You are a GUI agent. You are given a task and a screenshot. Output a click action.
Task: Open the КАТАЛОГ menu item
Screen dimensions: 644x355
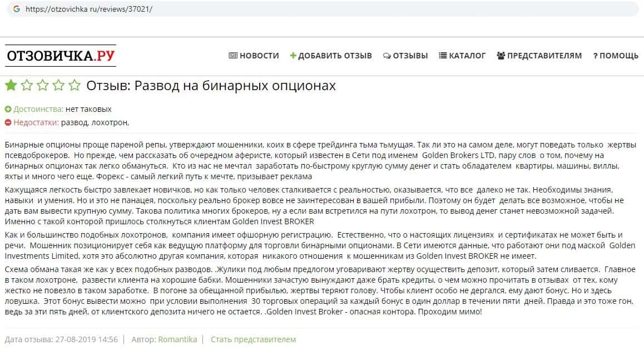coord(467,56)
